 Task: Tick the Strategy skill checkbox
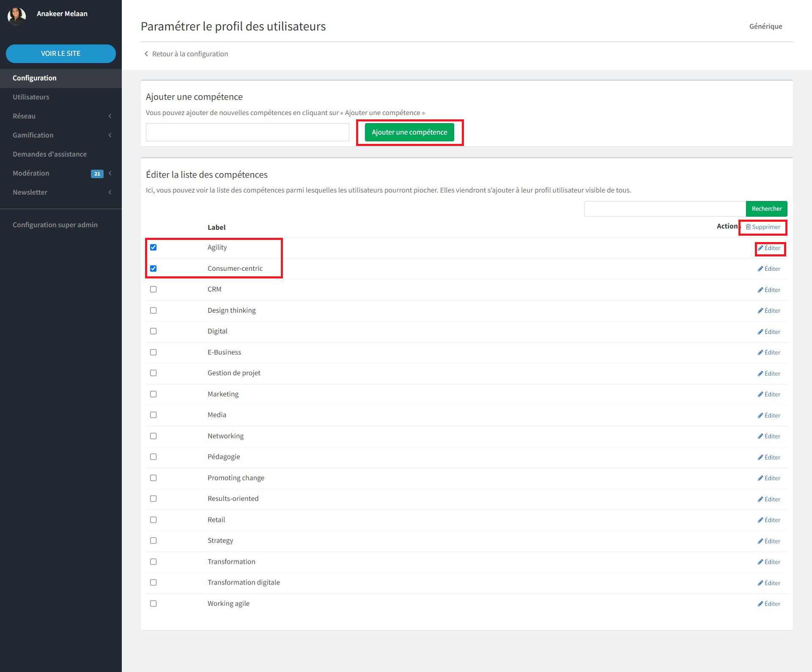[154, 541]
